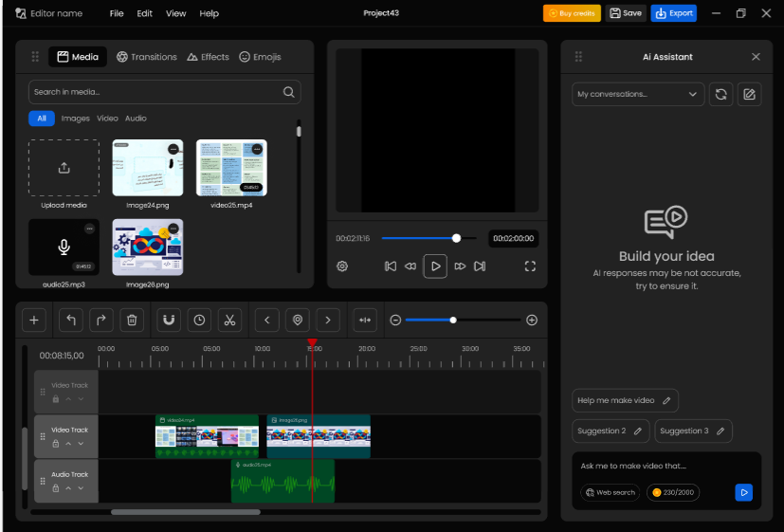Skip to end of preview
Screen dimensions: 784x532
[480, 266]
